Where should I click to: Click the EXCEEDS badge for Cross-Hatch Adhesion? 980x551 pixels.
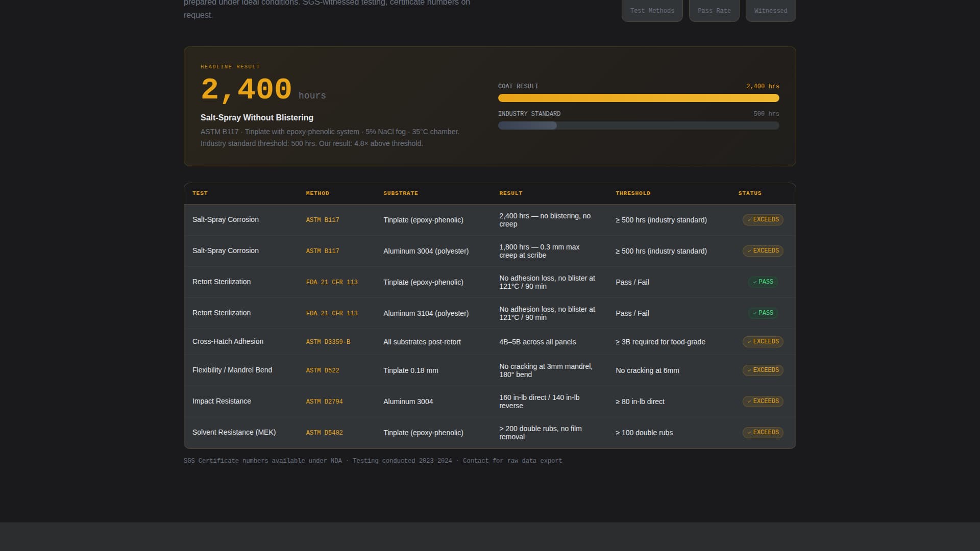pos(763,341)
